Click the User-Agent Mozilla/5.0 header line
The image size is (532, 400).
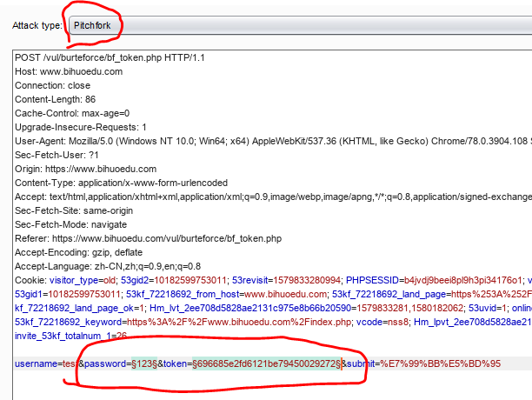[x=274, y=141]
